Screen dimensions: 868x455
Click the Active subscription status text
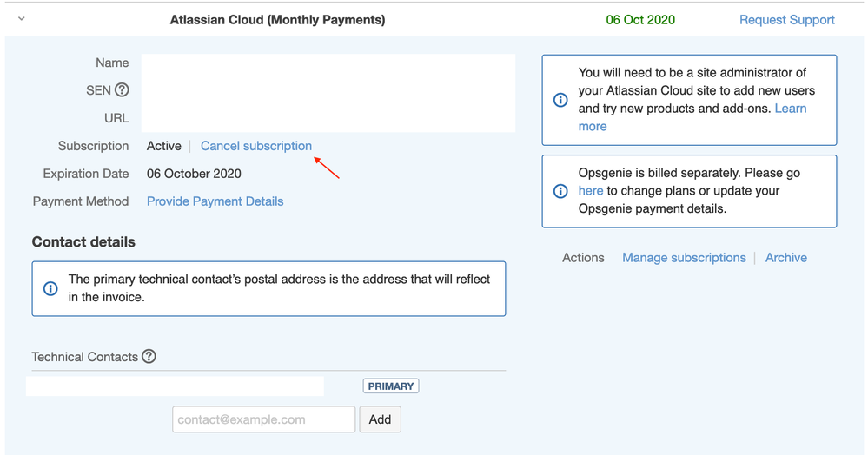pos(164,146)
